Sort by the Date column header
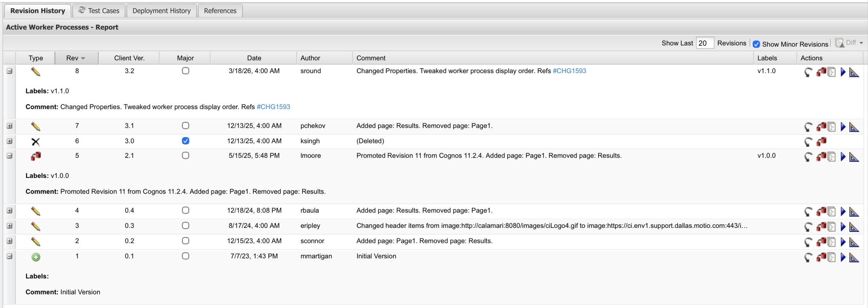This screenshot has height=308, width=868. pos(254,58)
